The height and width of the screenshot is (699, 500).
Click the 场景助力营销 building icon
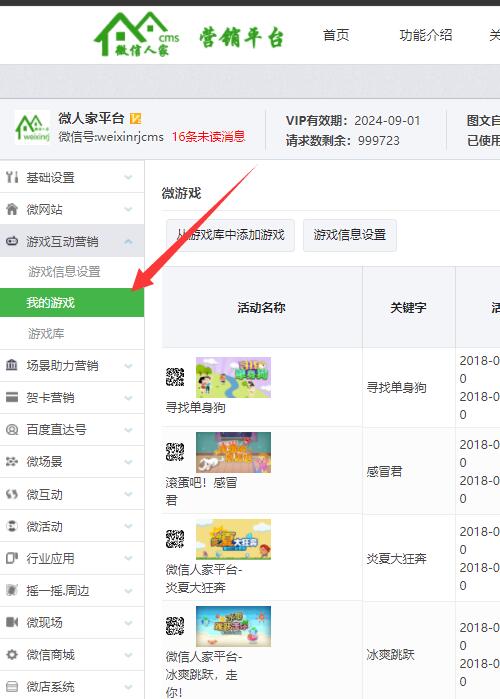(12, 365)
